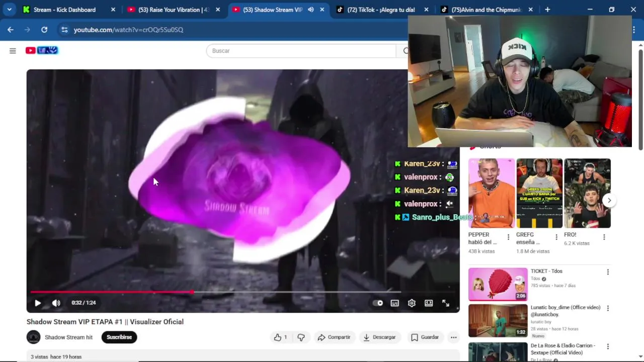Click the '3 vistas hace 19 horas' text

coord(56,357)
